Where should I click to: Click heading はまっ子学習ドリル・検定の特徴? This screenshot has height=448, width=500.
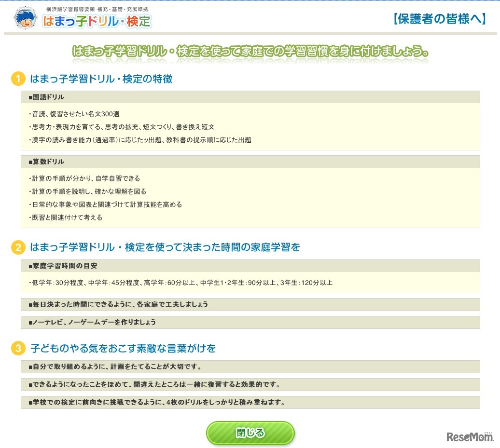tap(101, 79)
